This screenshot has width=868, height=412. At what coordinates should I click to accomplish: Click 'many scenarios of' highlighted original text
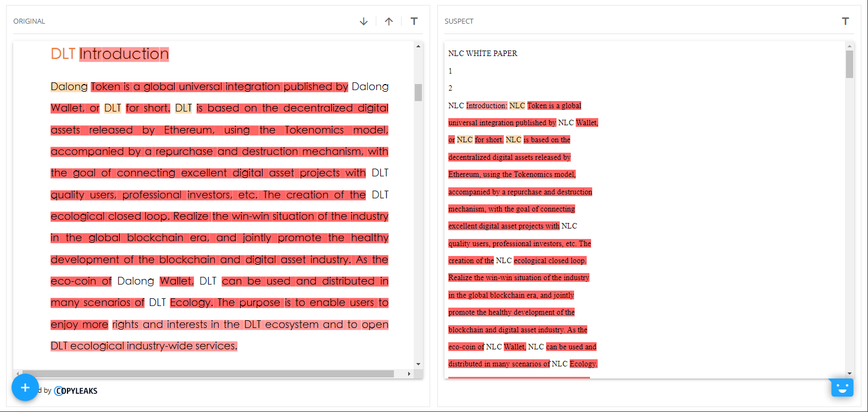pyautogui.click(x=97, y=303)
